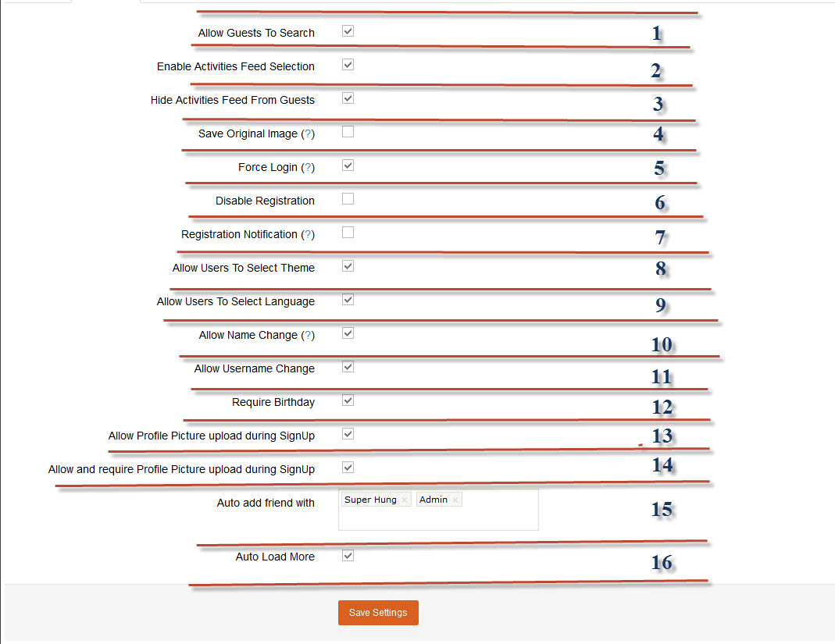The height and width of the screenshot is (644, 835).
Task: Uncheck the Auto Load More checkbox
Action: [x=348, y=556]
